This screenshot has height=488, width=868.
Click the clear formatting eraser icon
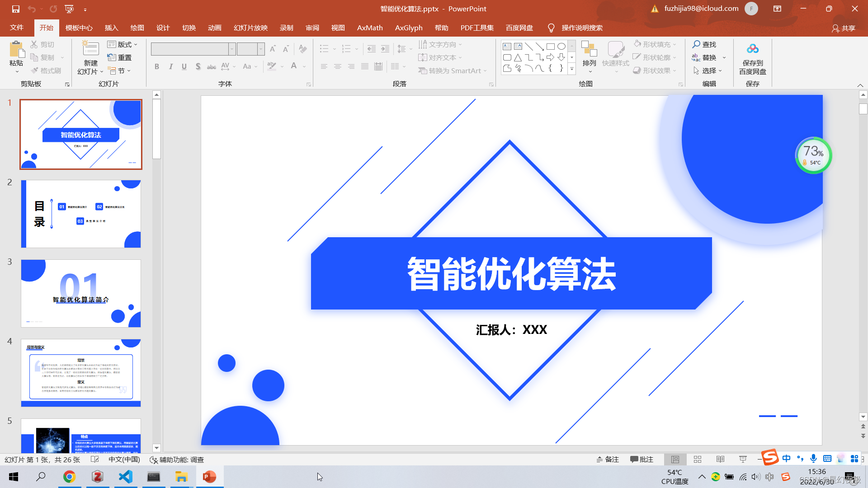[303, 48]
